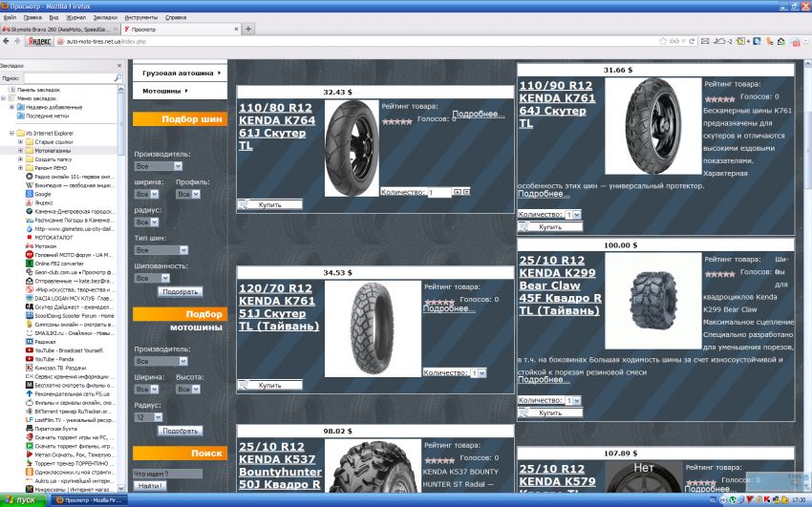Open the Высота dropdown in Подбор мотошины
Viewport: 812px width, 507px height.
(188, 389)
